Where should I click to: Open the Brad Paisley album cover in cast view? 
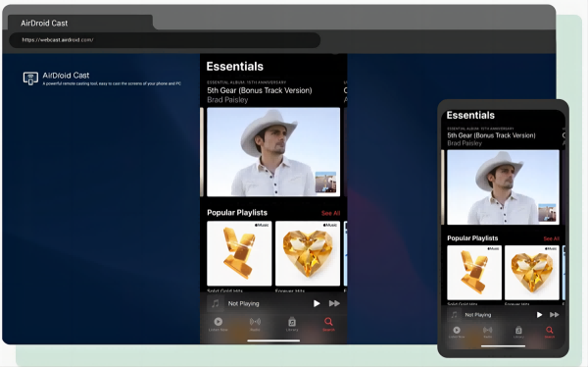click(x=273, y=152)
